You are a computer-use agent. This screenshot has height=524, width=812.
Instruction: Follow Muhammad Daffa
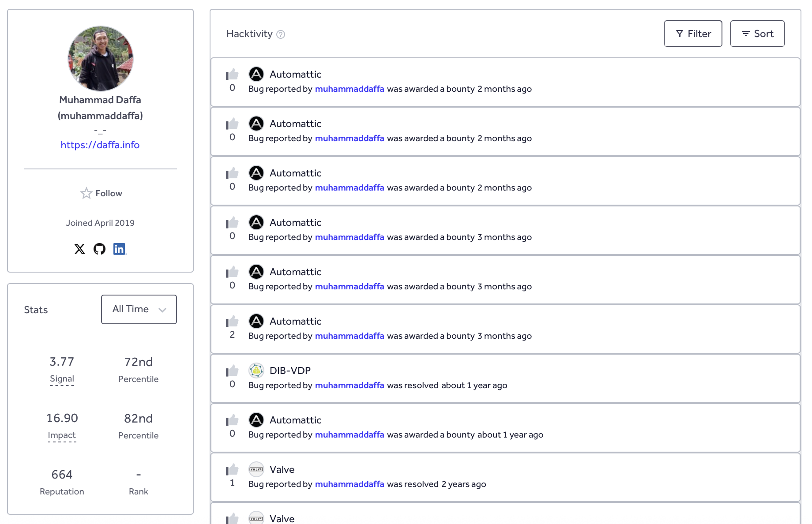tap(101, 194)
